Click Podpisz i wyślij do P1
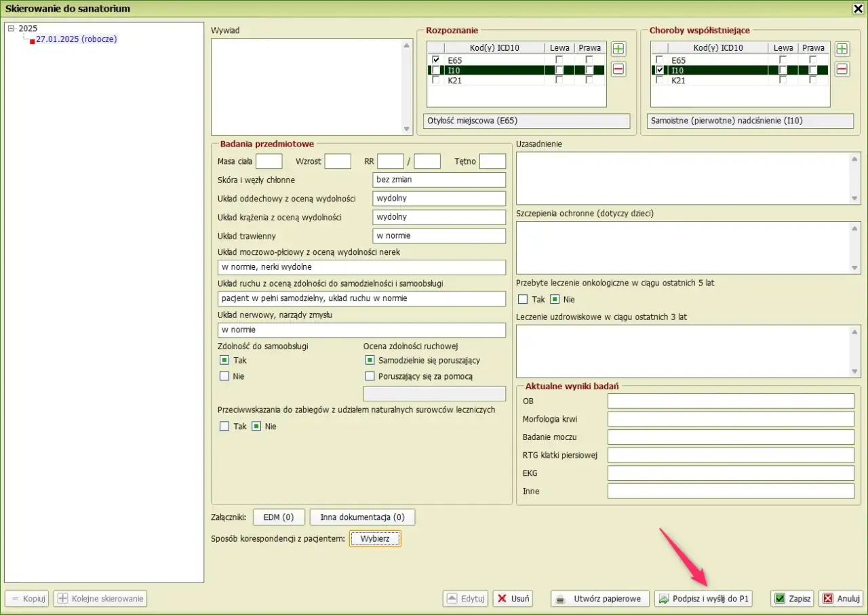The width and height of the screenshot is (868, 615). pyautogui.click(x=704, y=599)
